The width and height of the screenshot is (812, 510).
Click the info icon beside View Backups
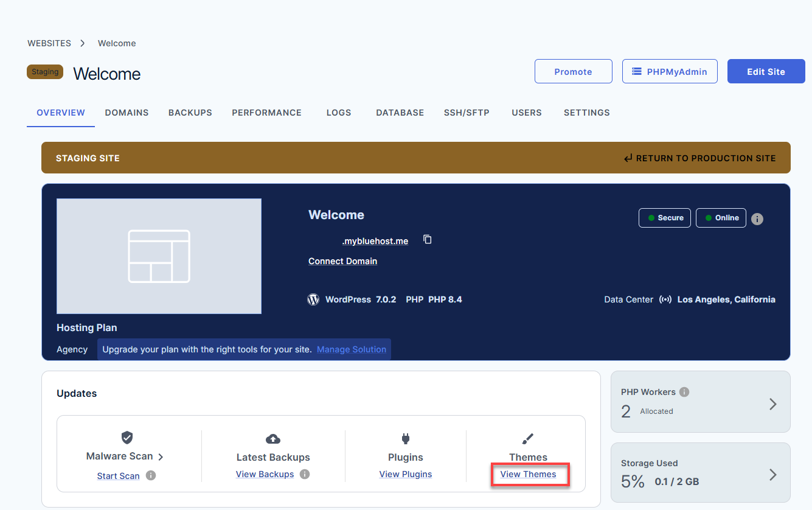click(x=305, y=474)
